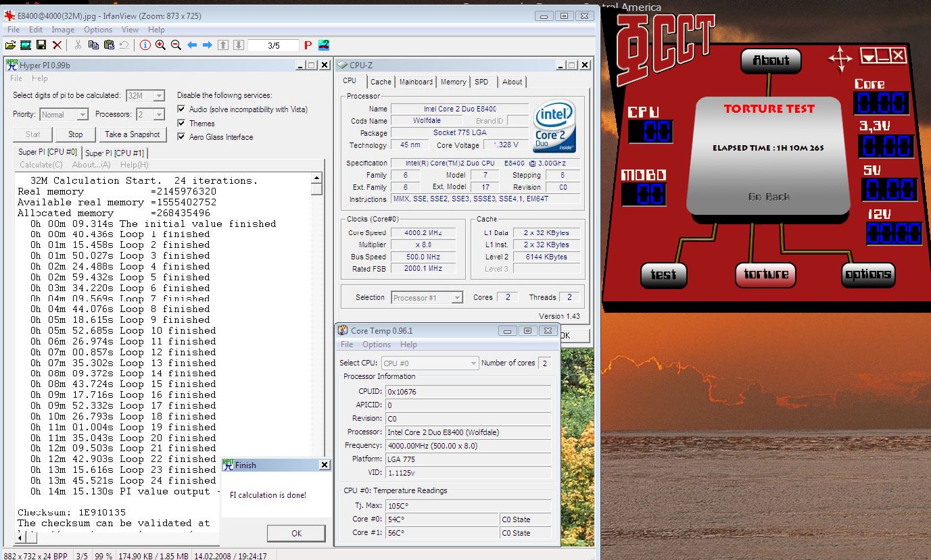Click the red X Delete icon

point(57,45)
